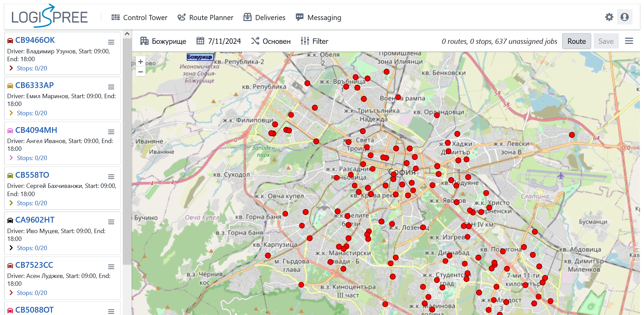
Task: Expand stops list for CB9466OK
Action: click(x=12, y=68)
